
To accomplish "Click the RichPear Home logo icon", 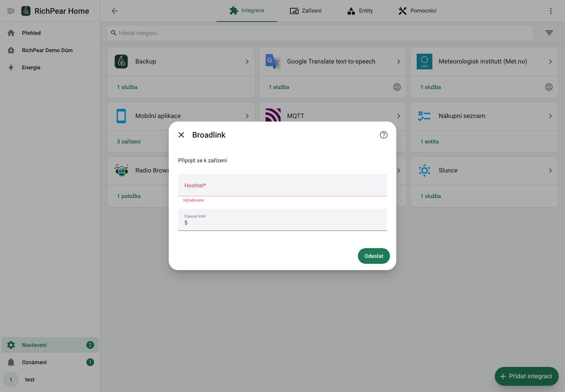I will click(26, 11).
